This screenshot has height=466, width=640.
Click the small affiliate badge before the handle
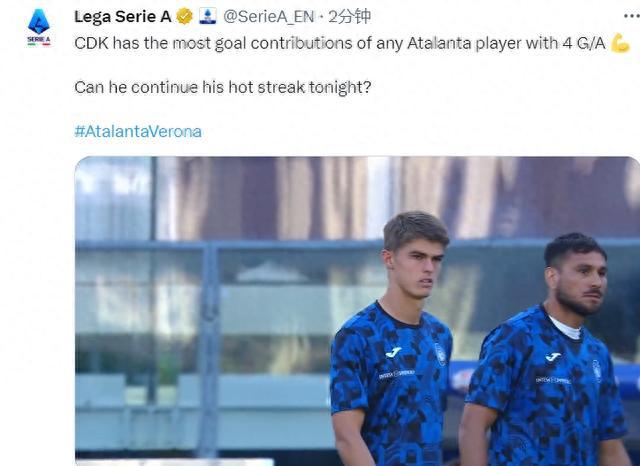[x=208, y=16]
